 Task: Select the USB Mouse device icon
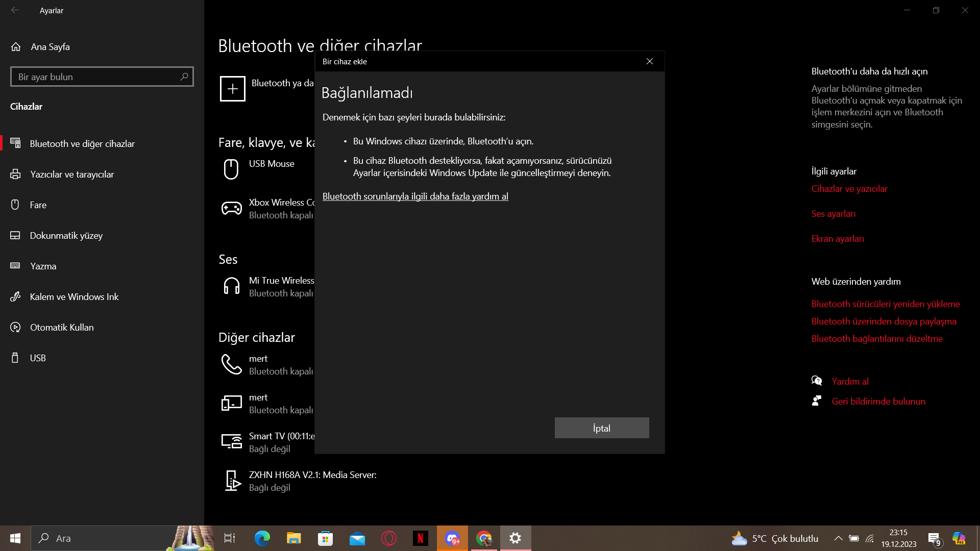coord(231,169)
